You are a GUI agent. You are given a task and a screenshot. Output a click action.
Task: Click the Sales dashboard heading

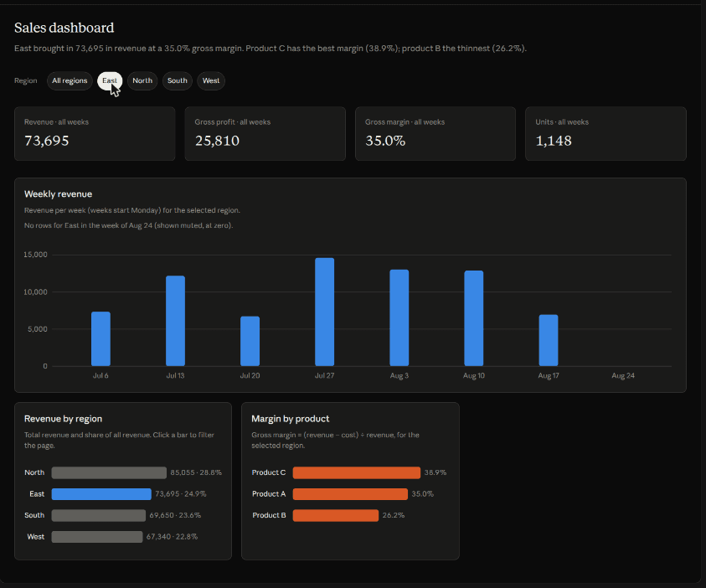(x=64, y=28)
